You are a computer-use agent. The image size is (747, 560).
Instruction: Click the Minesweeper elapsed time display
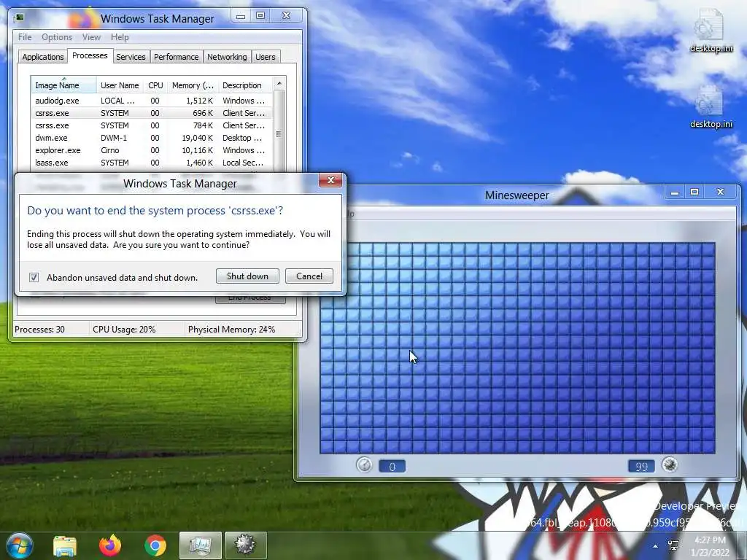click(x=392, y=466)
